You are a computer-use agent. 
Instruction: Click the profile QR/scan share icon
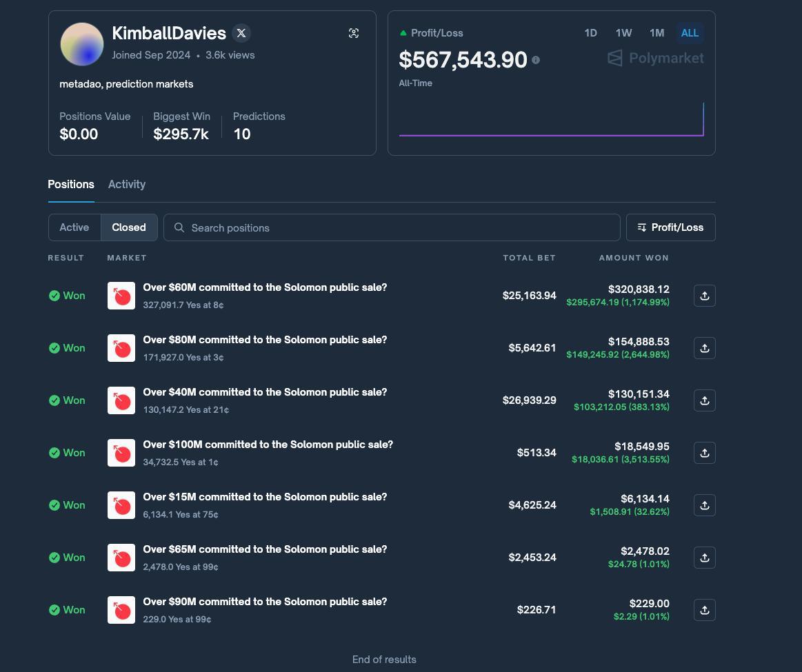(x=354, y=33)
